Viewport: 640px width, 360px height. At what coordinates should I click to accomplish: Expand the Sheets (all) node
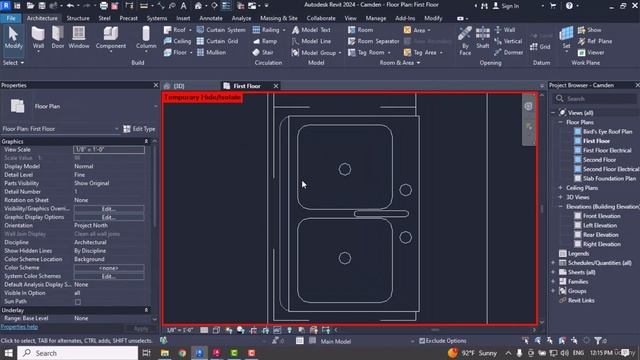(x=553, y=272)
